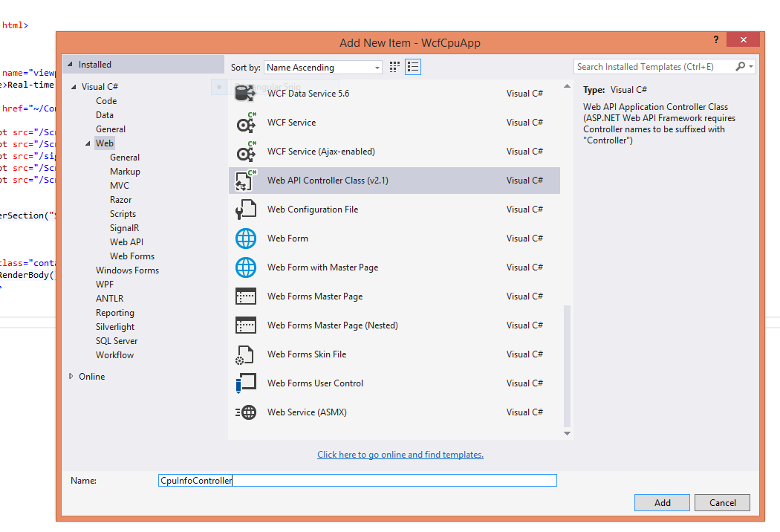This screenshot has width=780, height=532.
Task: Collapse the Visual C# tree node
Action: click(x=74, y=86)
